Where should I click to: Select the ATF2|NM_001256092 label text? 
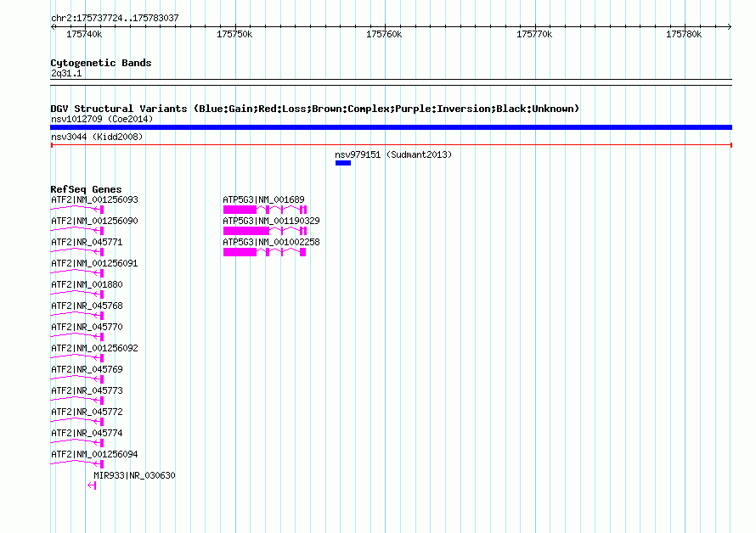coord(94,348)
